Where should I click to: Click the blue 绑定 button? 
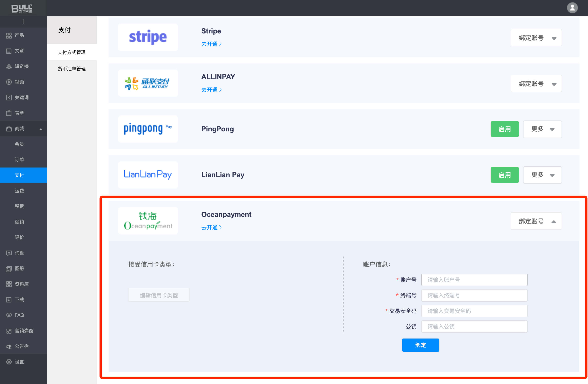(420, 345)
